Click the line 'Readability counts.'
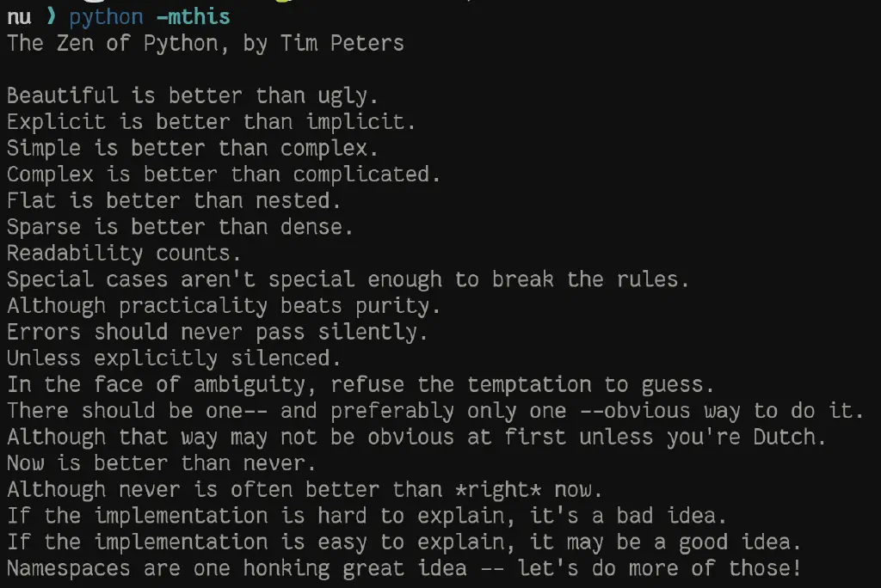Image resolution: width=881 pixels, height=588 pixels. click(124, 254)
